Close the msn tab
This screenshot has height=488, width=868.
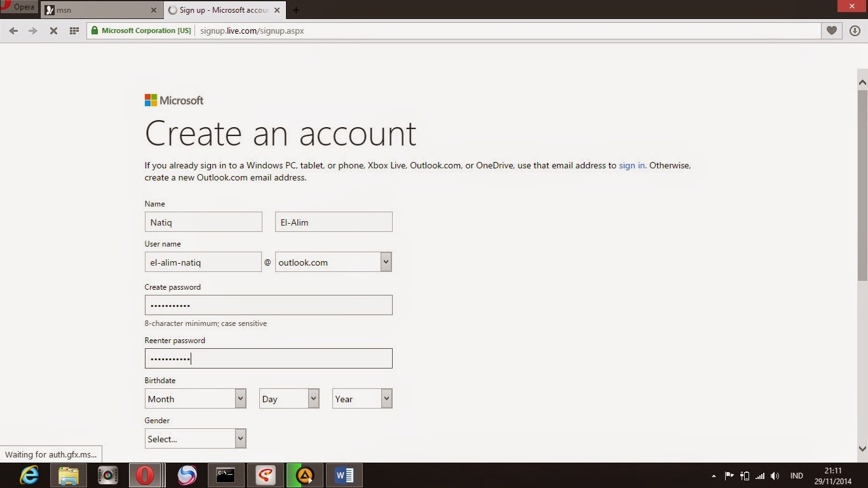(154, 10)
